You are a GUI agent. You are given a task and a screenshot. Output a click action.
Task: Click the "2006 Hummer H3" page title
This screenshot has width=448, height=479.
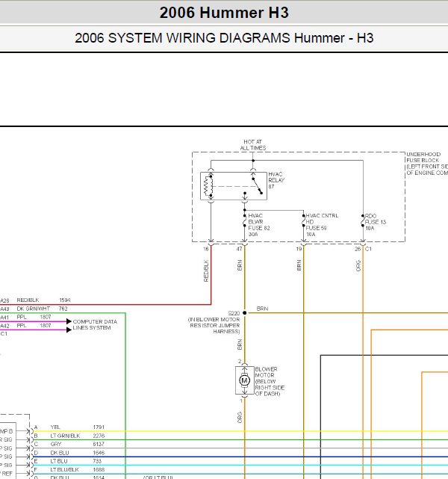[x=224, y=13]
